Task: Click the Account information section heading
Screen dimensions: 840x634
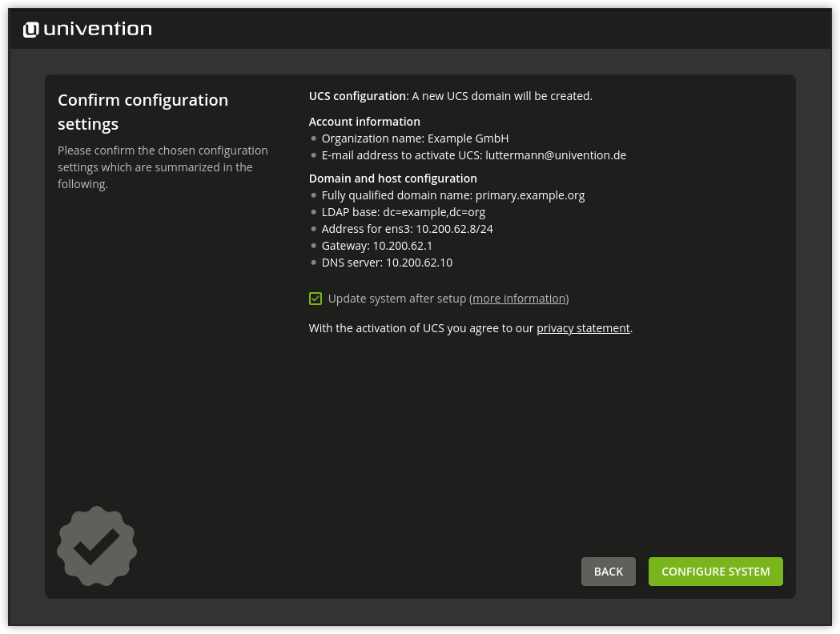Action: click(x=364, y=121)
